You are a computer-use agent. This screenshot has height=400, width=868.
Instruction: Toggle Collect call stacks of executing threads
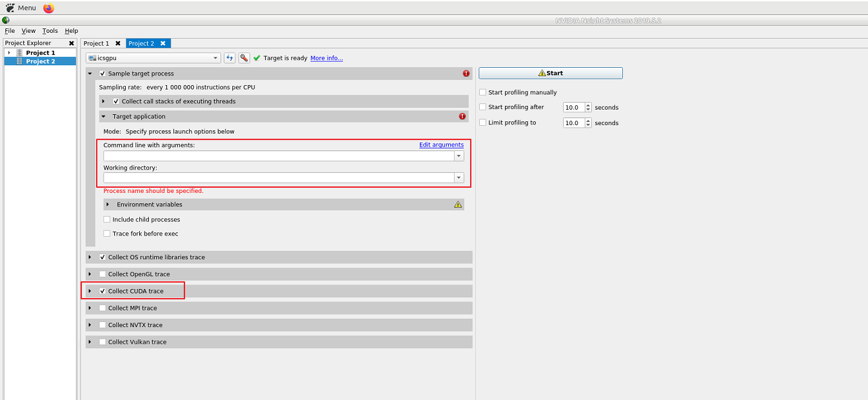coord(116,101)
